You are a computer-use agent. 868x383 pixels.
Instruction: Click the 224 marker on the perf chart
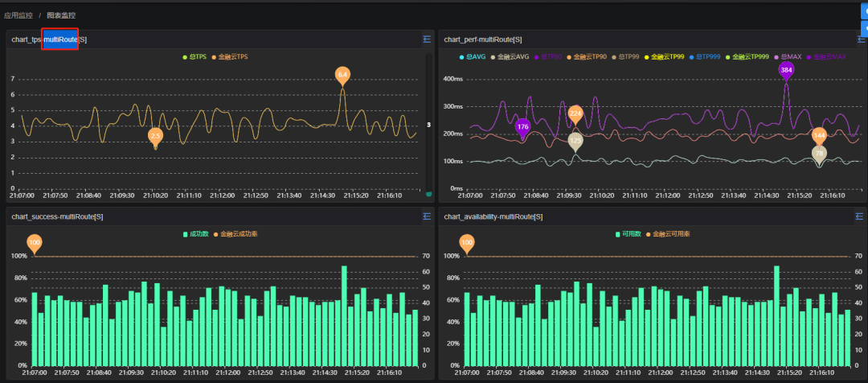[x=575, y=115]
